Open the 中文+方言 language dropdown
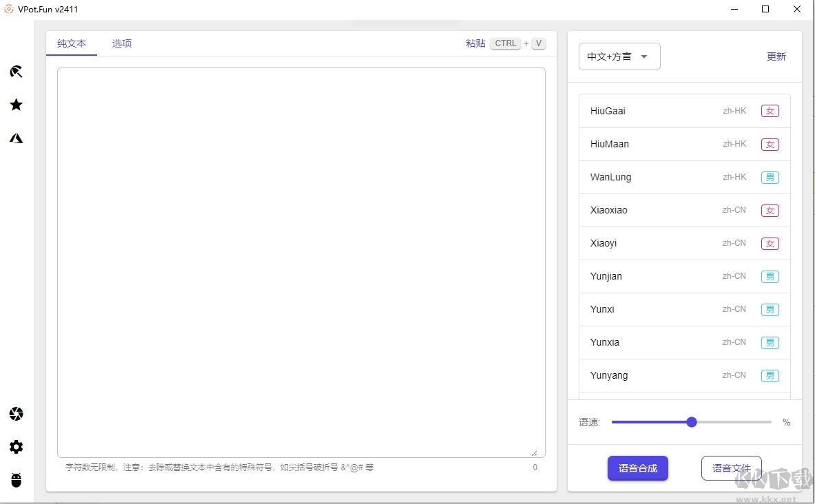The width and height of the screenshot is (815, 504). tap(619, 56)
